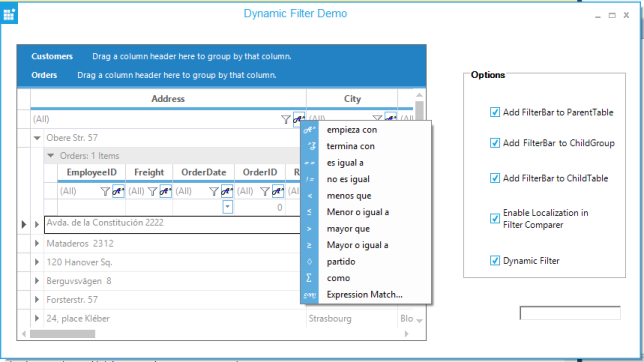The width and height of the screenshot is (644, 362).
Task: Click the Address column filter funnel icon
Action: coord(286,120)
